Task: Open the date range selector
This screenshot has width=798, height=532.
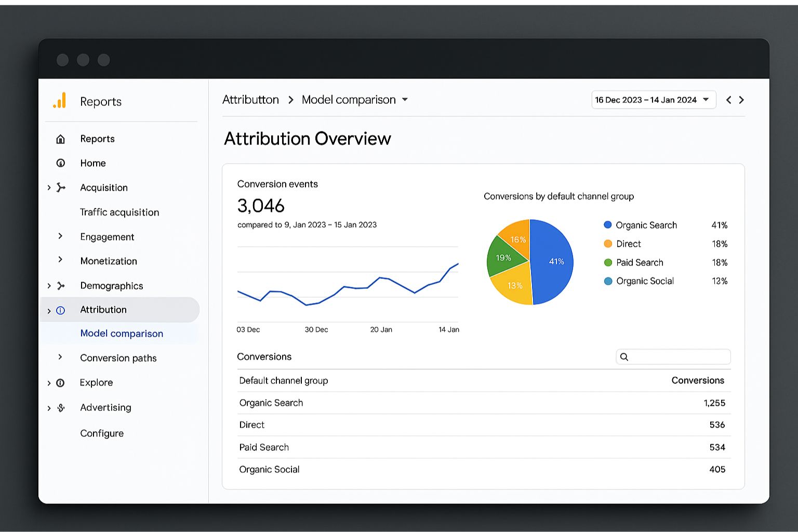Action: [653, 100]
